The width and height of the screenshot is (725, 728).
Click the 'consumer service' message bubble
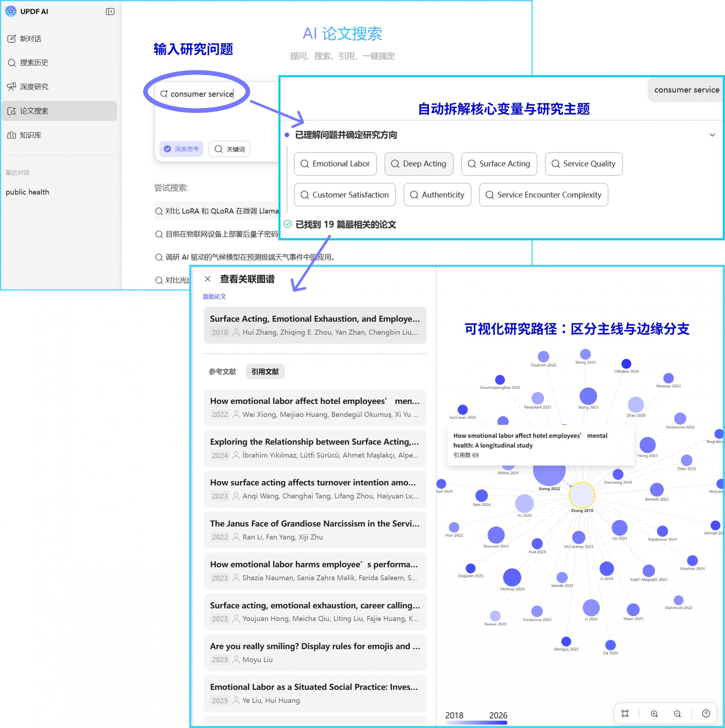click(x=686, y=90)
